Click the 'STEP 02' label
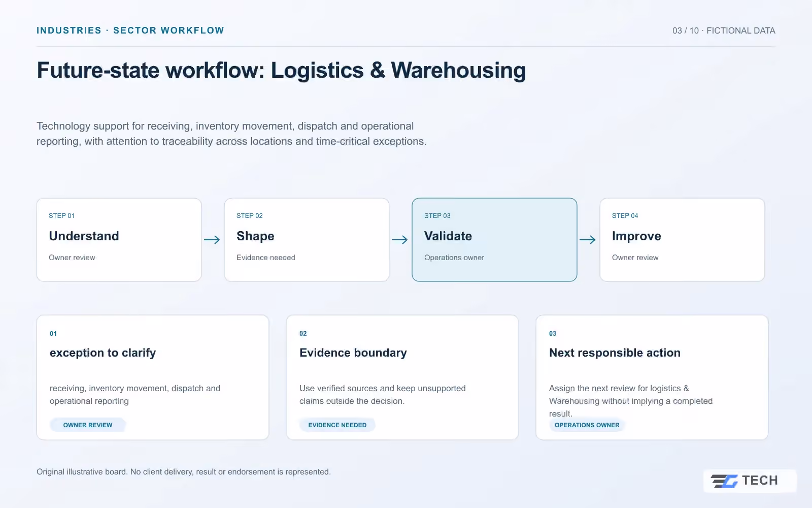The width and height of the screenshot is (812, 508). pyautogui.click(x=250, y=215)
